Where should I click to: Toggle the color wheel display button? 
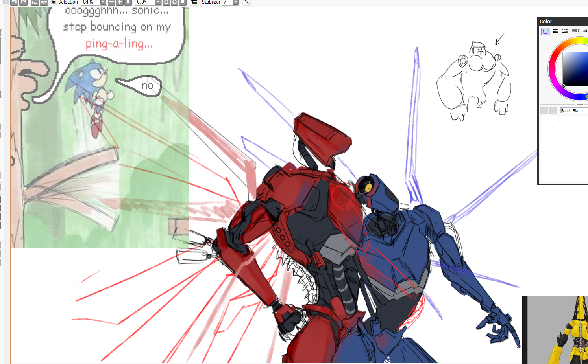545,31
